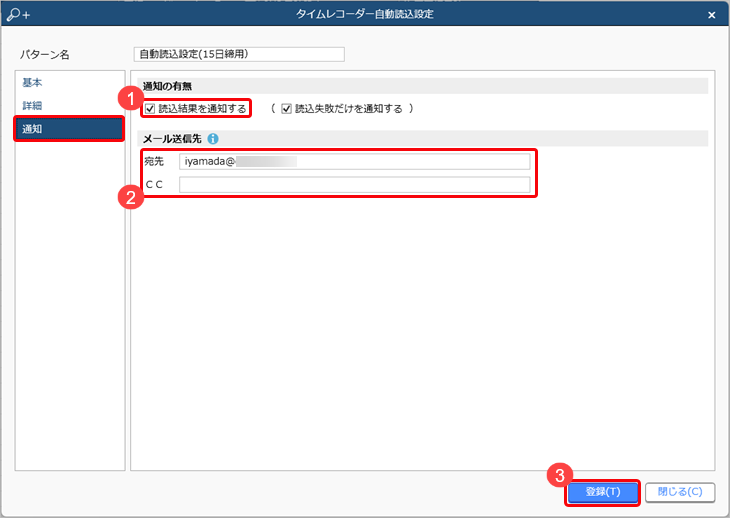Select the 通知 tab
730x518 pixels.
(x=69, y=129)
